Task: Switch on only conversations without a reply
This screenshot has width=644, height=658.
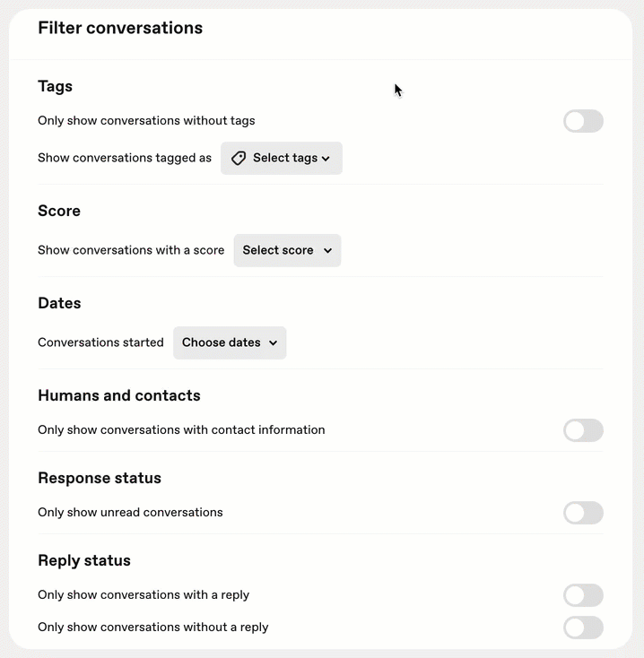Action: pos(583,628)
